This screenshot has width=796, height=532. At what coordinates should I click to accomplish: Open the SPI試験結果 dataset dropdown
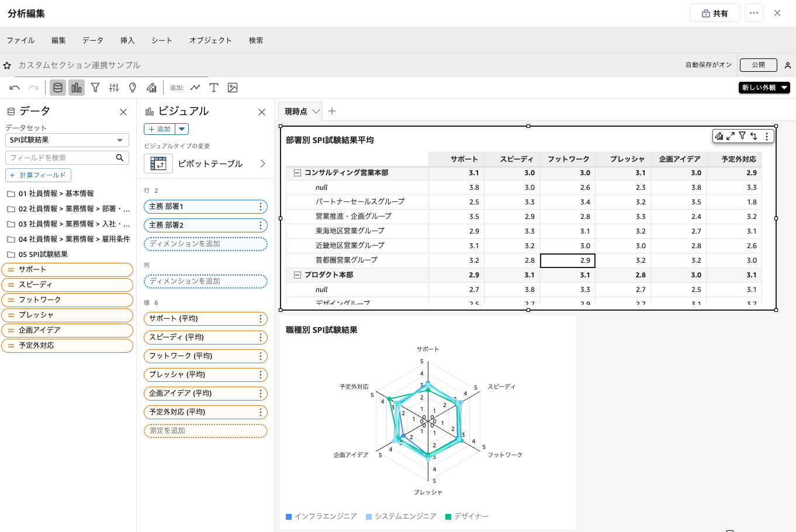pyautogui.click(x=67, y=140)
